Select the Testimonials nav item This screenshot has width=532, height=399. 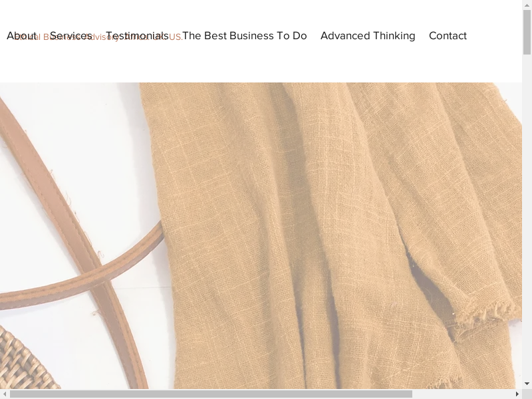point(137,36)
